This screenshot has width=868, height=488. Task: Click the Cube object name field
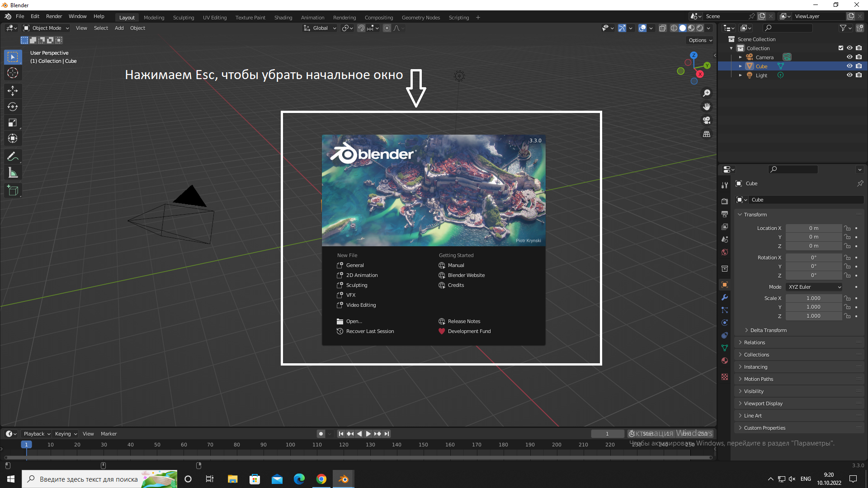point(806,200)
